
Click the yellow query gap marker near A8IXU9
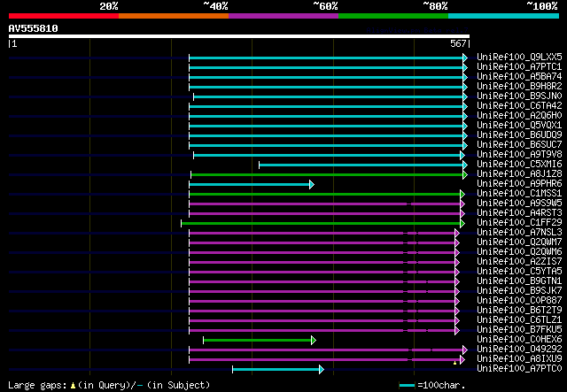[x=454, y=363]
